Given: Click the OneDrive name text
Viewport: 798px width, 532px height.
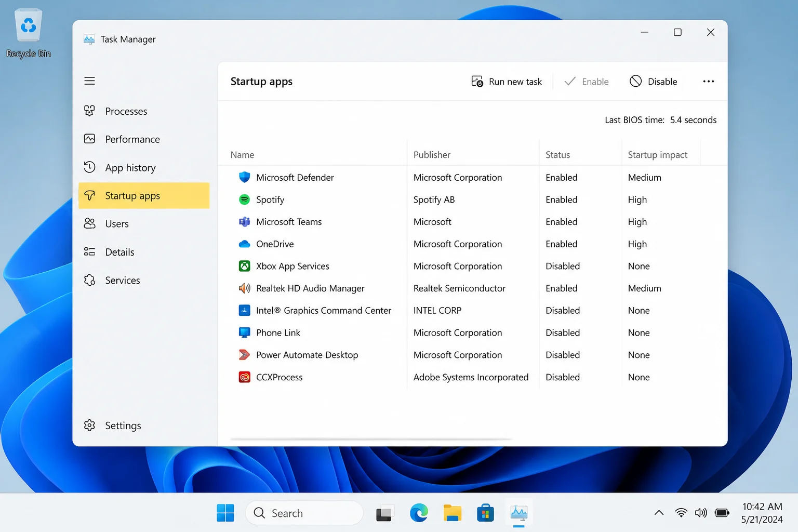Looking at the screenshot, I should [275, 244].
